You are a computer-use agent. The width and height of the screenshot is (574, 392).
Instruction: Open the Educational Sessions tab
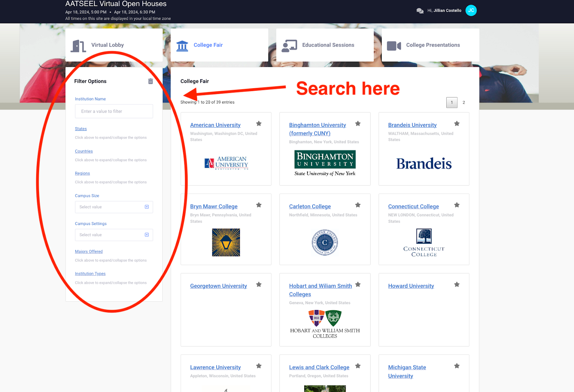pyautogui.click(x=325, y=45)
